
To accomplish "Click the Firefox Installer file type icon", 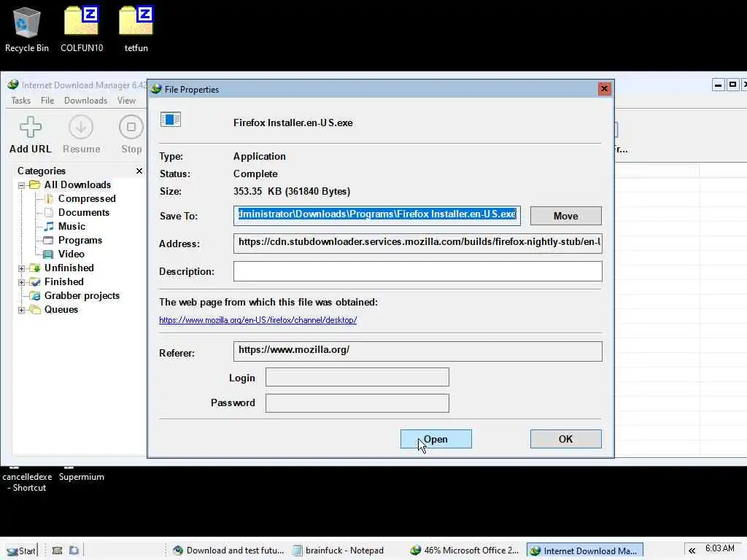I will pyautogui.click(x=171, y=120).
